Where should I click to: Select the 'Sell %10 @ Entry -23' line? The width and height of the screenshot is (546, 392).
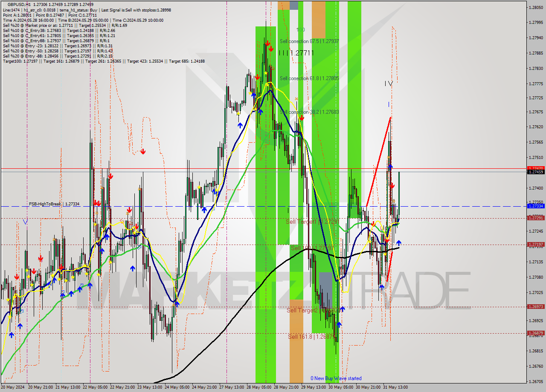tap(58, 46)
